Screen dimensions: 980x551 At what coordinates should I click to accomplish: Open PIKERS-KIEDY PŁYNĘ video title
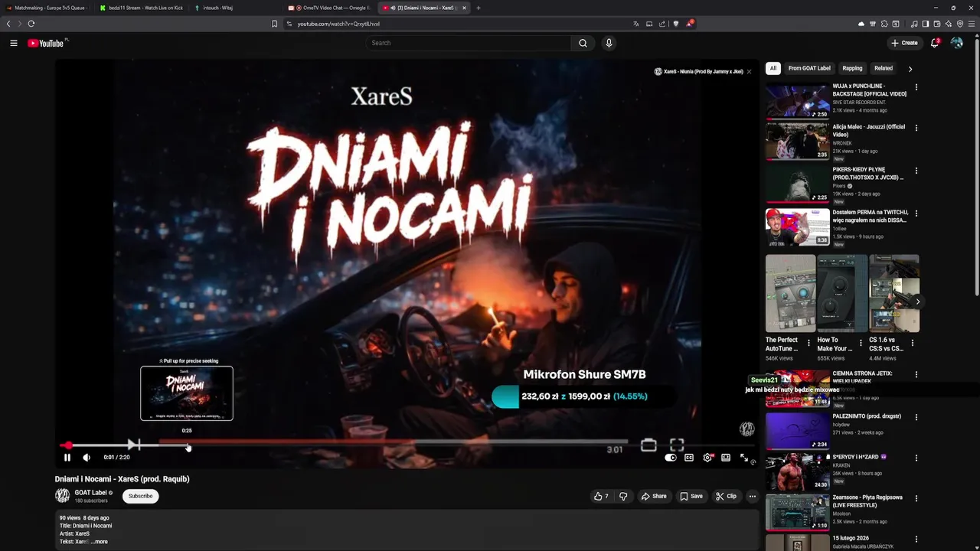[x=869, y=174]
